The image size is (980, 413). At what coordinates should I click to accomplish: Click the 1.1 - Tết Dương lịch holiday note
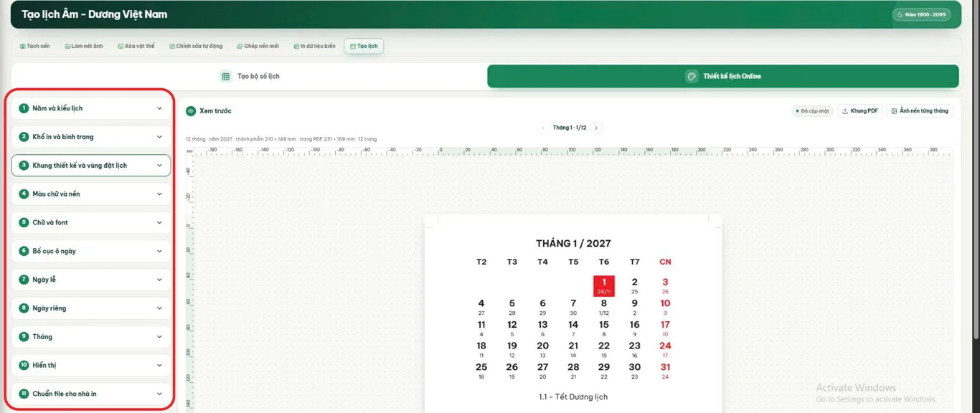pos(573,397)
